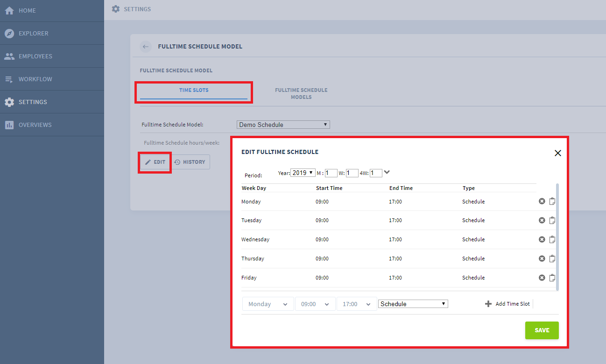606x364 pixels.
Task: Open the Explorer menu item
Action: tap(52, 33)
